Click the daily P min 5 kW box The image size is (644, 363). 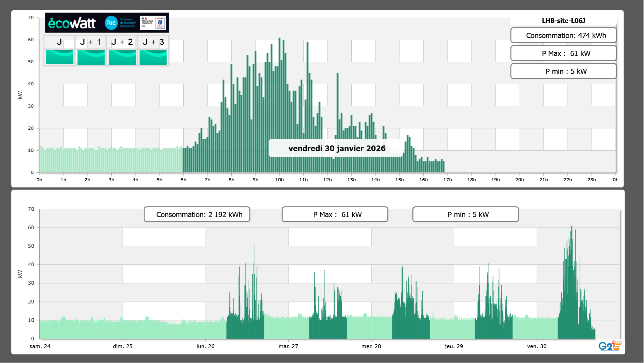point(563,71)
